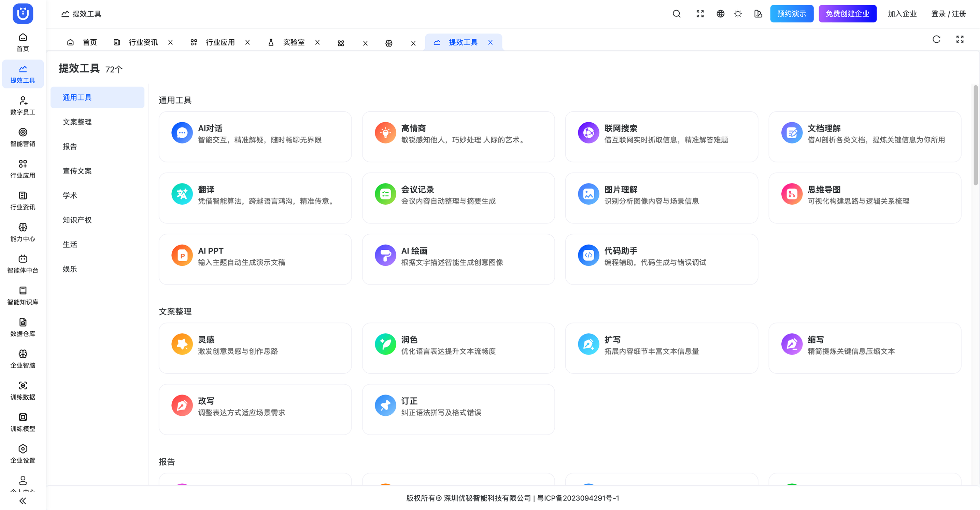The height and width of the screenshot is (510, 980).
Task: Click the search magnifier icon in header
Action: coord(677,14)
